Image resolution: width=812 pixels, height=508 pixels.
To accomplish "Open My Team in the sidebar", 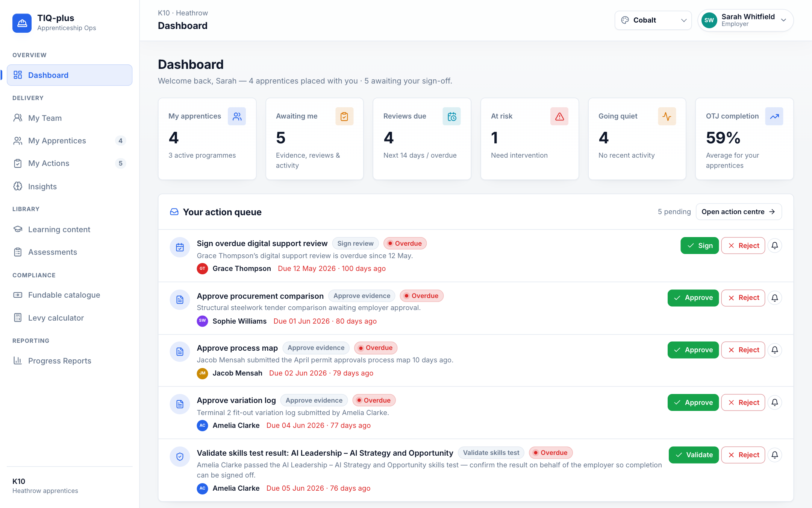I will pos(70,118).
